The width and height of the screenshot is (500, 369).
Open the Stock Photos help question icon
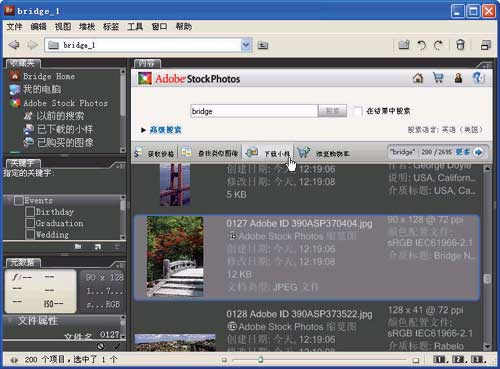click(x=478, y=78)
